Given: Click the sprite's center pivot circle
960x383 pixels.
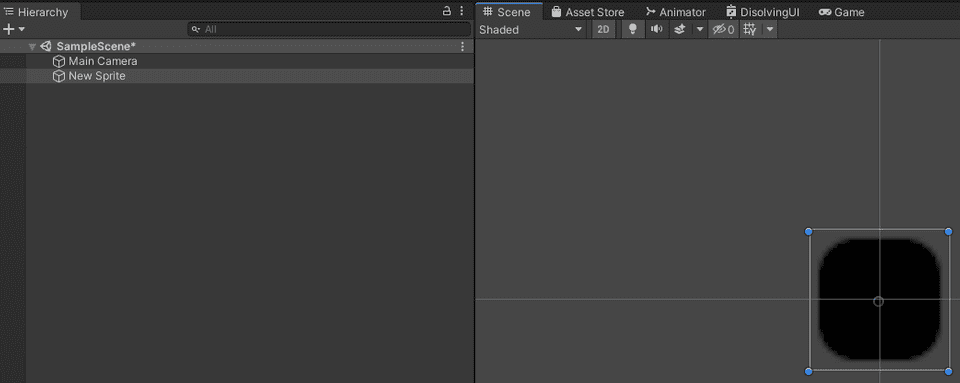Looking at the screenshot, I should click(878, 302).
